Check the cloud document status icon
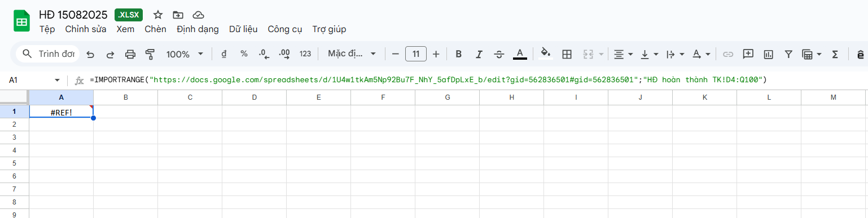Viewport: 868px width, 218px height. (198, 15)
